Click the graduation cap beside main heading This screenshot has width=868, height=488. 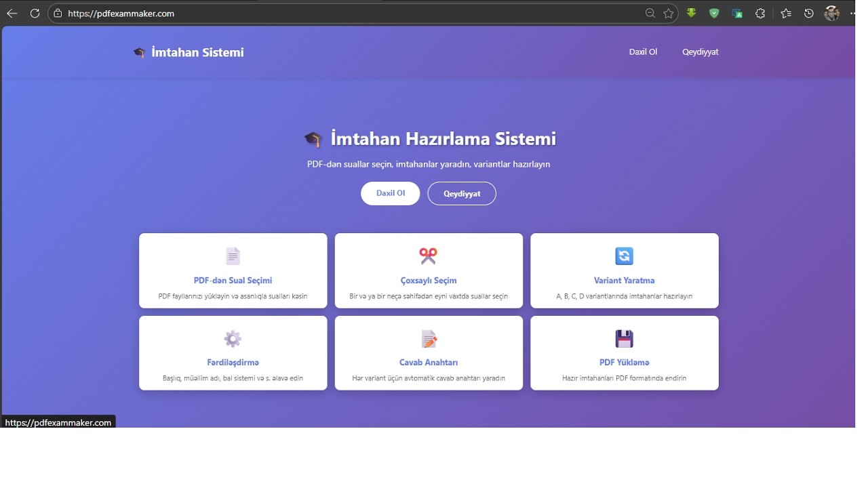(313, 140)
